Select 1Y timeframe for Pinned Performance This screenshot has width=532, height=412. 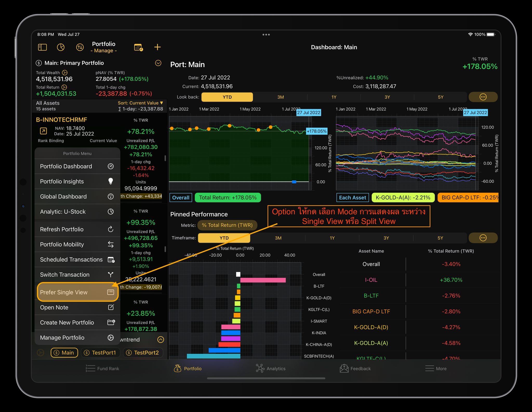pos(332,238)
